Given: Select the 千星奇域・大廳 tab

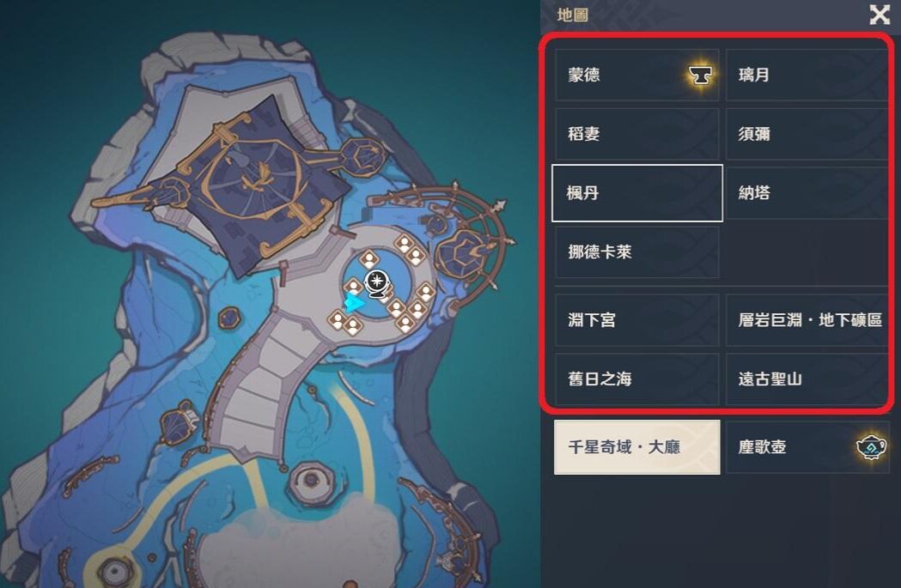Looking at the screenshot, I should (636, 446).
